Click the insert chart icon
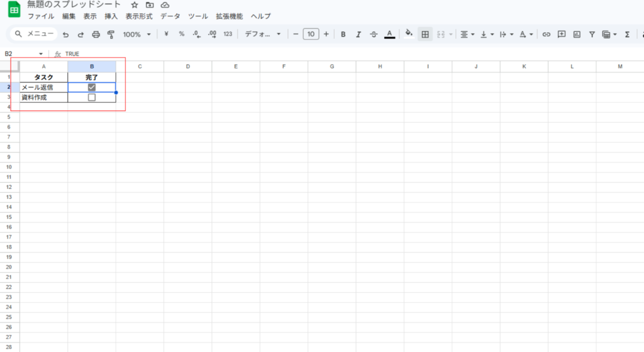The width and height of the screenshot is (644, 352). click(x=577, y=34)
